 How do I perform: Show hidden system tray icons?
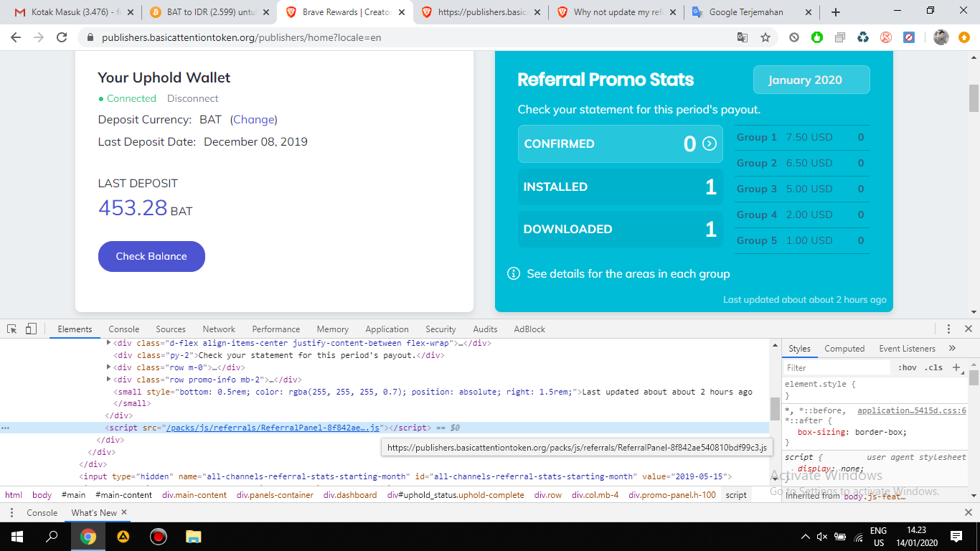[806, 536]
